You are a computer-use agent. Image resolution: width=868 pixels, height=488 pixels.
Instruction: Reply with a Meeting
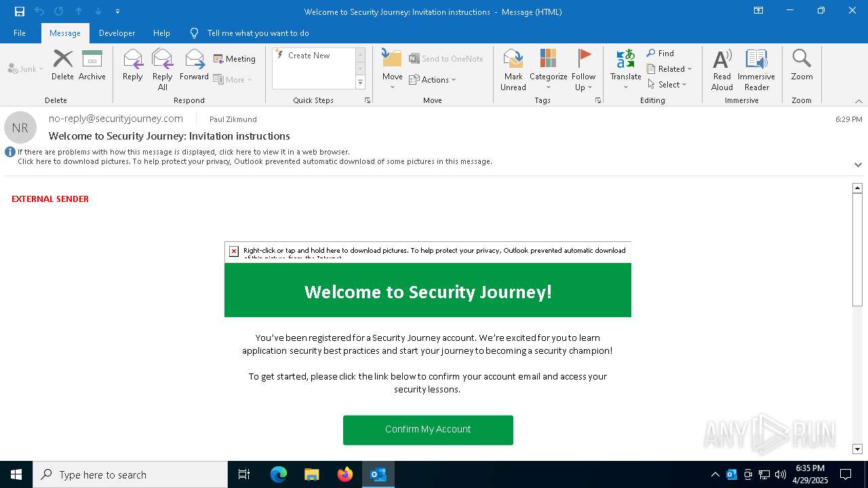pyautogui.click(x=235, y=59)
